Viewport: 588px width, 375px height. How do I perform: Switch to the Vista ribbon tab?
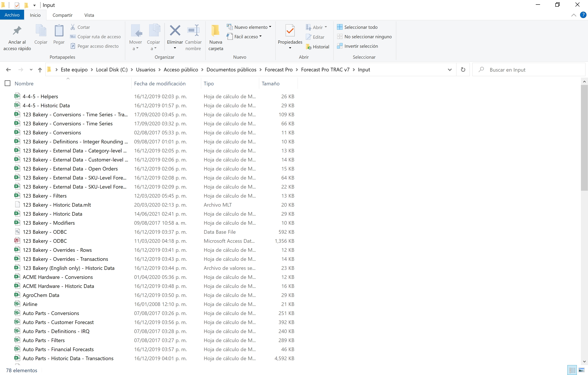pos(89,15)
